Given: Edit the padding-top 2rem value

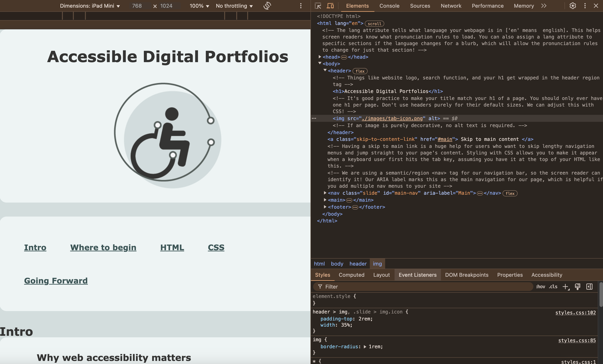Looking at the screenshot, I should pyautogui.click(x=365, y=319).
